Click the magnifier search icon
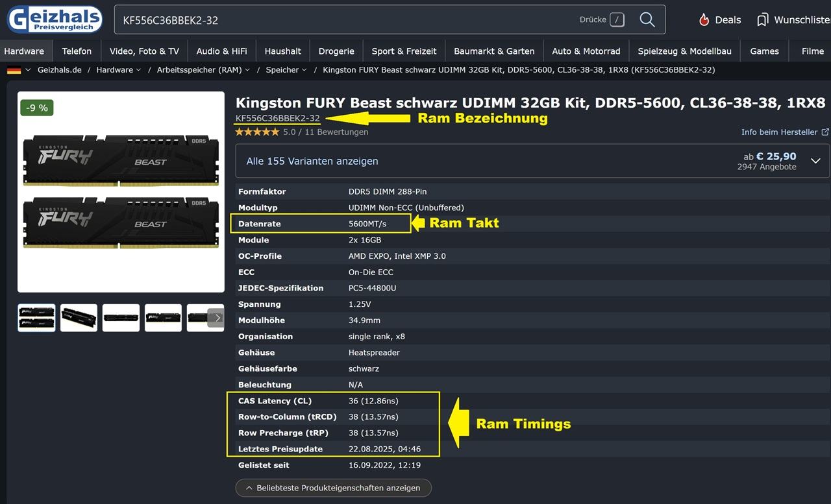The height and width of the screenshot is (504, 831). (647, 19)
